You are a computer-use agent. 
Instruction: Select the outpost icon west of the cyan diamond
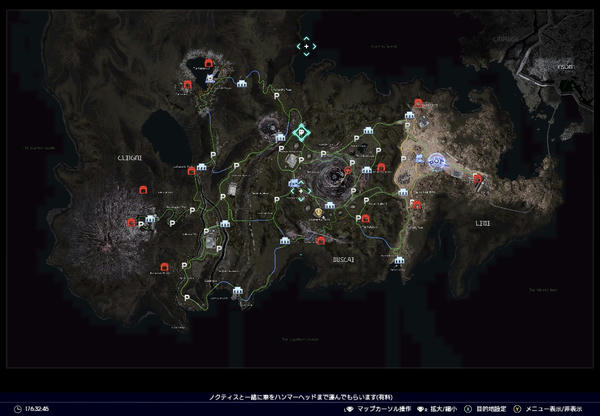point(280,137)
